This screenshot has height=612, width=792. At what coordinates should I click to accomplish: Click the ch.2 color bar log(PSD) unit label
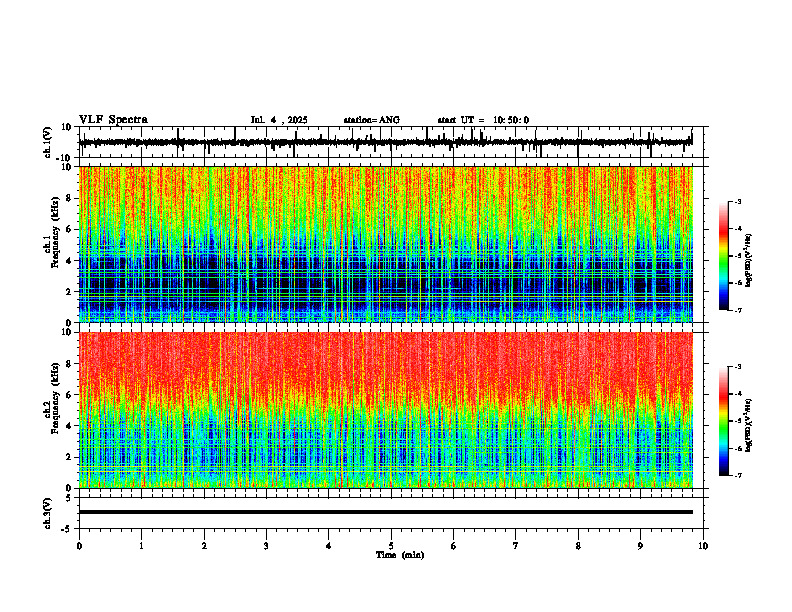[x=749, y=426]
